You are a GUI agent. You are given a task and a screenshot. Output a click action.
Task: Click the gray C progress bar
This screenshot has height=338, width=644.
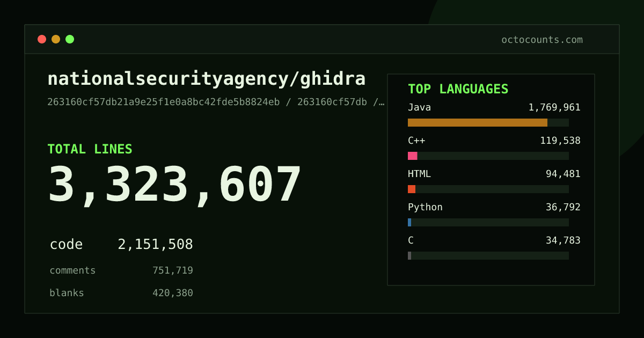pyautogui.click(x=409, y=255)
